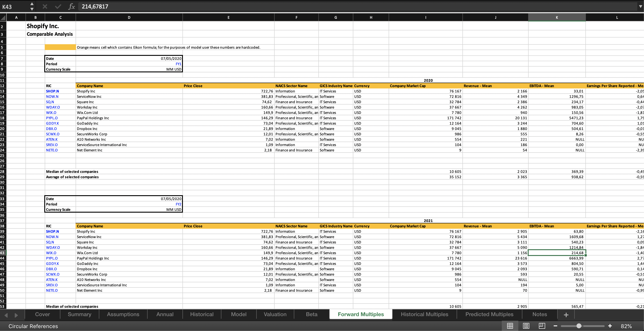The height and width of the screenshot is (331, 644).
Task: Select the Shopify Inc. title cell
Action: pos(43,26)
